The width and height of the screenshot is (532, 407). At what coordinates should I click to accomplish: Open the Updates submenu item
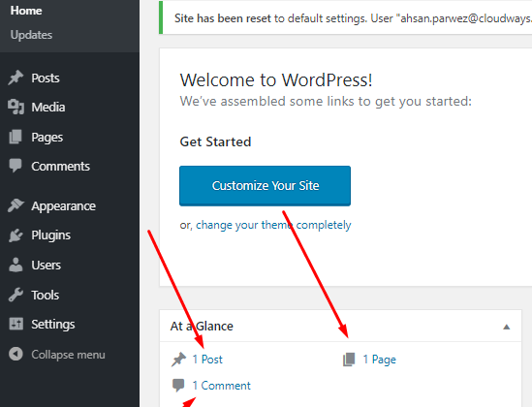(31, 35)
